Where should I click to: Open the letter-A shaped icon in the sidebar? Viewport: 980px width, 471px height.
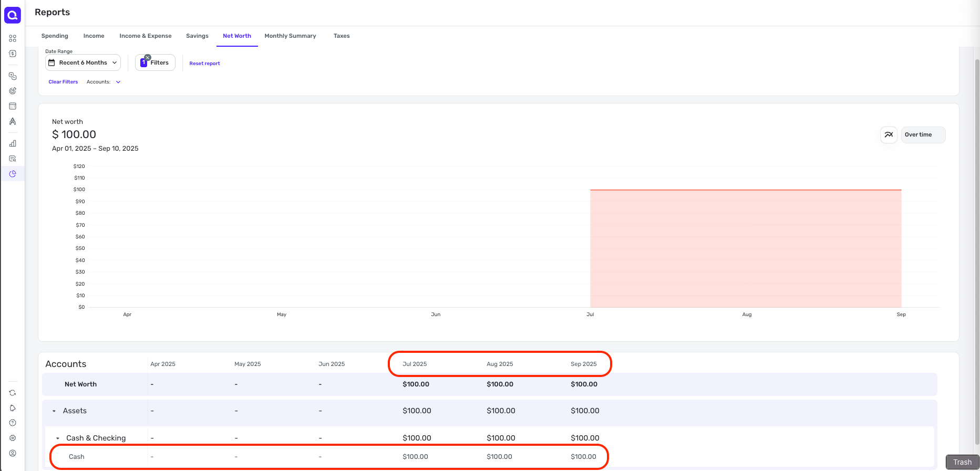13,121
